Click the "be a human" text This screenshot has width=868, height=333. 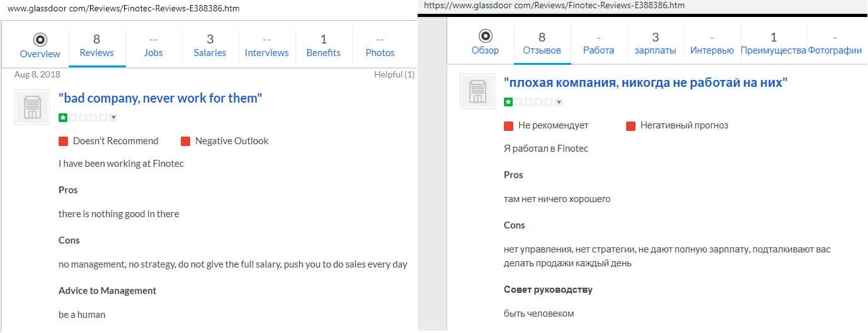[x=82, y=315]
